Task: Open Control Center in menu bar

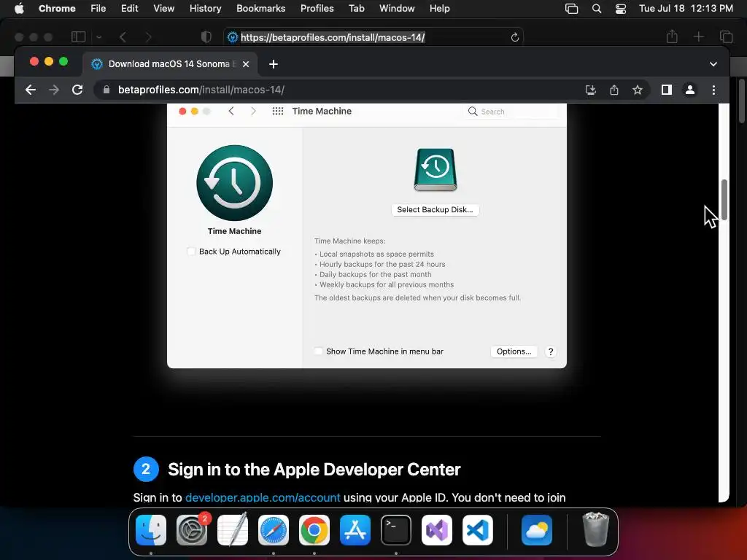Action: tap(621, 9)
